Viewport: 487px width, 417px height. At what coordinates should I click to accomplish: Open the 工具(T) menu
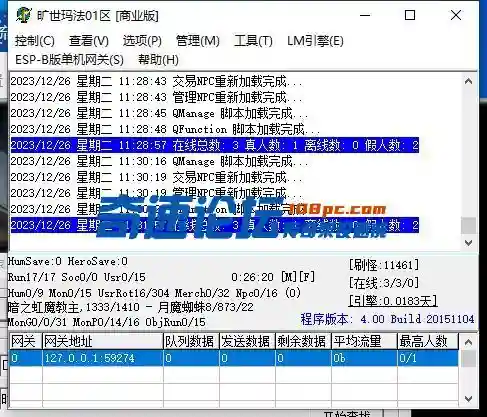coord(253,41)
